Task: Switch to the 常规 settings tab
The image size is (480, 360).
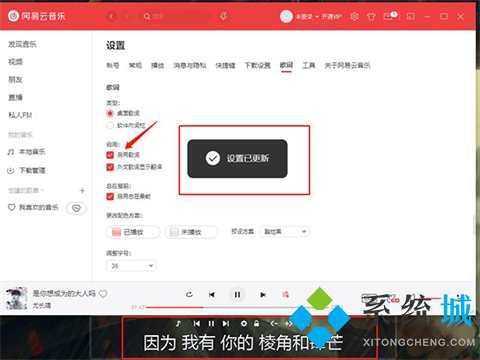Action: click(135, 65)
